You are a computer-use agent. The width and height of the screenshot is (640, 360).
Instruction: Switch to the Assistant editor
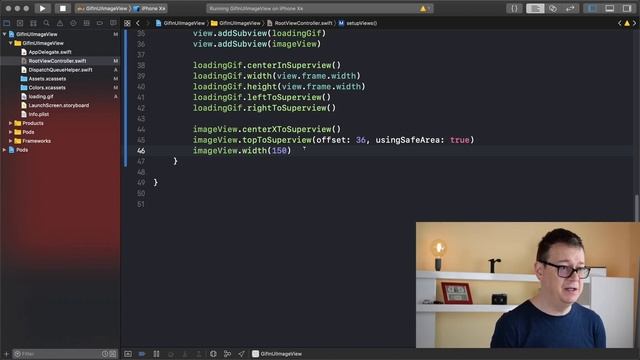553,8
